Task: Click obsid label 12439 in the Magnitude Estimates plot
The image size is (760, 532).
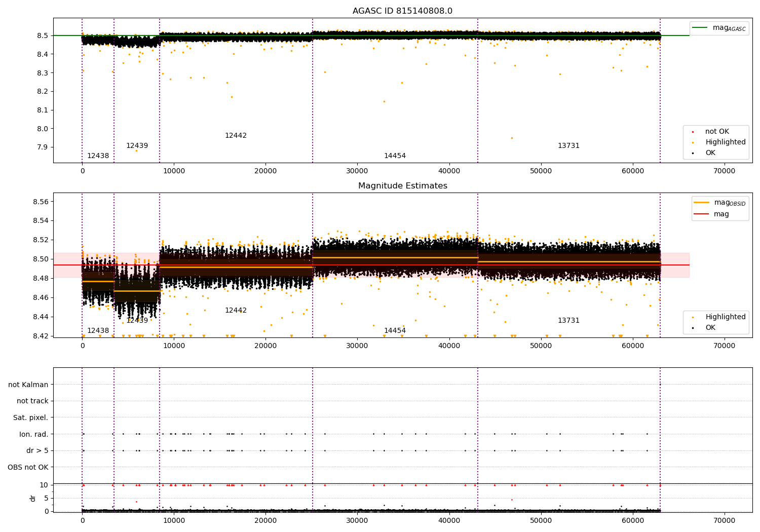Action: coord(137,321)
